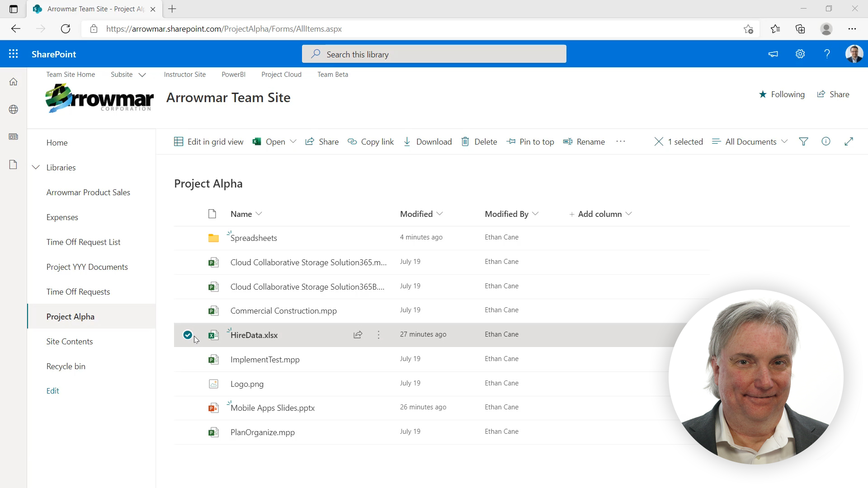868x488 pixels.
Task: Add this page to favorites star icon
Action: [748, 29]
